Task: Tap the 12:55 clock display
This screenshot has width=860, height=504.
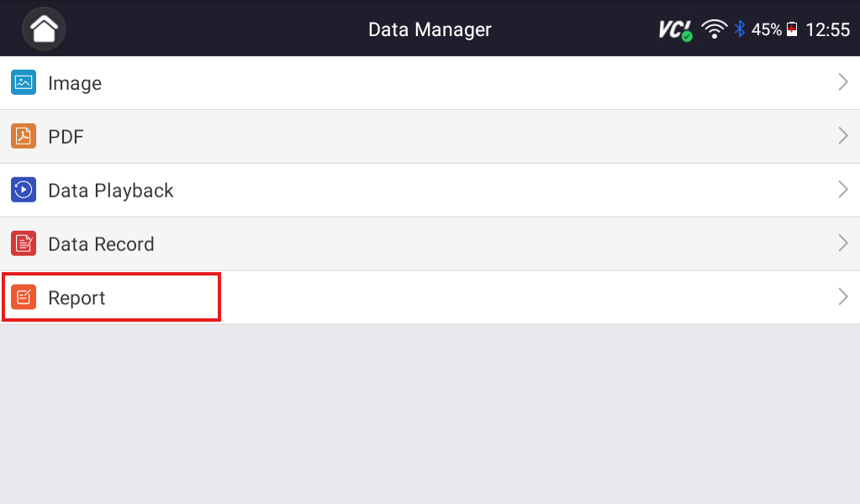Action: pos(828,30)
